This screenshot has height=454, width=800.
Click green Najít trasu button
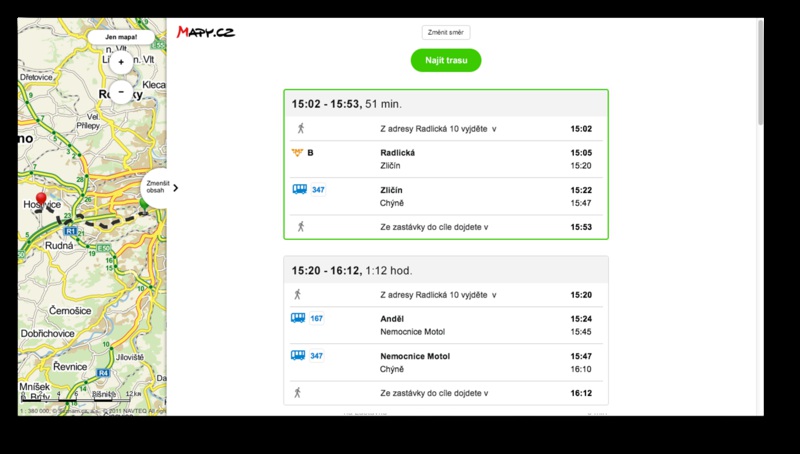click(x=446, y=60)
